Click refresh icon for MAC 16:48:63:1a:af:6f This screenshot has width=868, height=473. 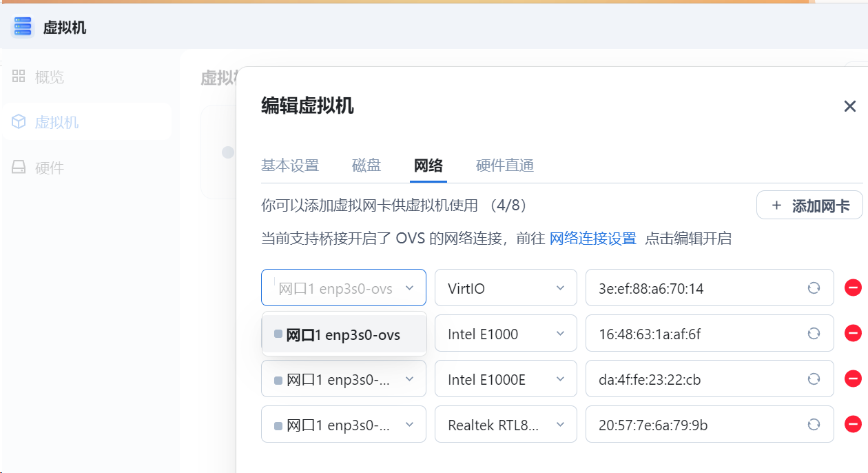pyautogui.click(x=814, y=334)
